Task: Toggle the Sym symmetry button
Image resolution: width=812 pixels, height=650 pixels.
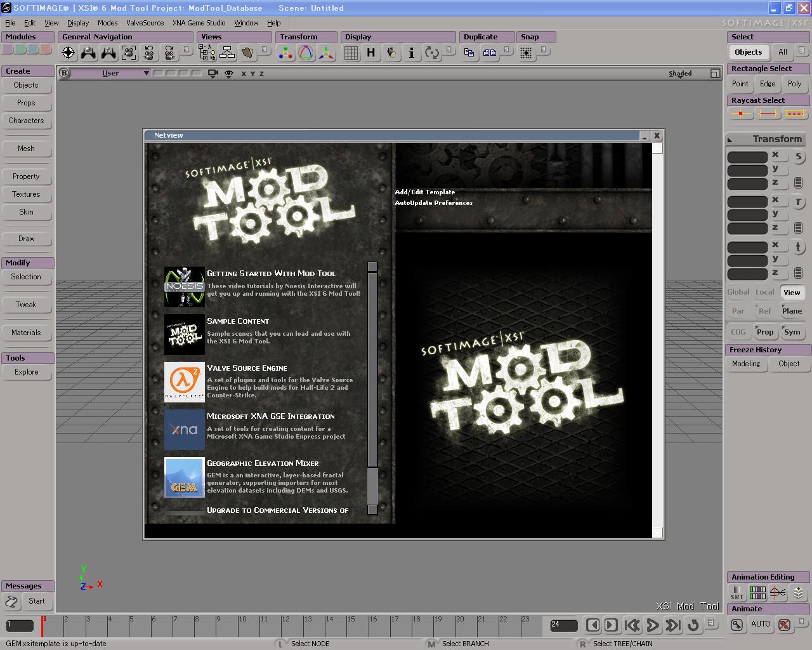Action: tap(792, 332)
